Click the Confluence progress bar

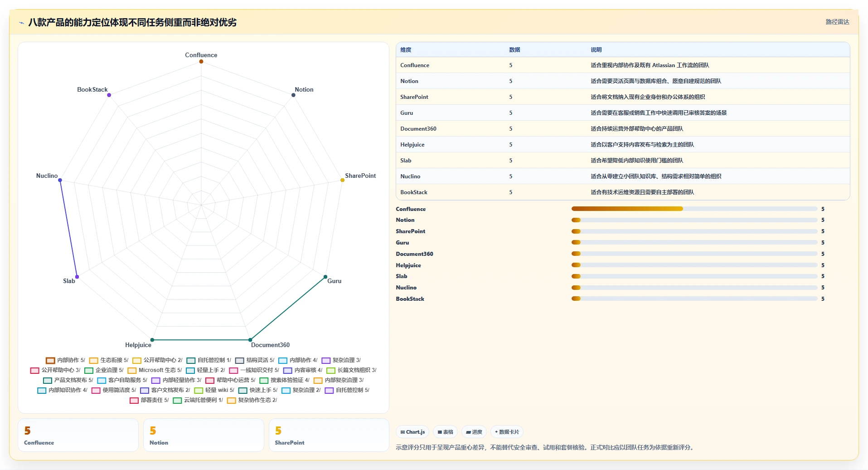[694, 209]
